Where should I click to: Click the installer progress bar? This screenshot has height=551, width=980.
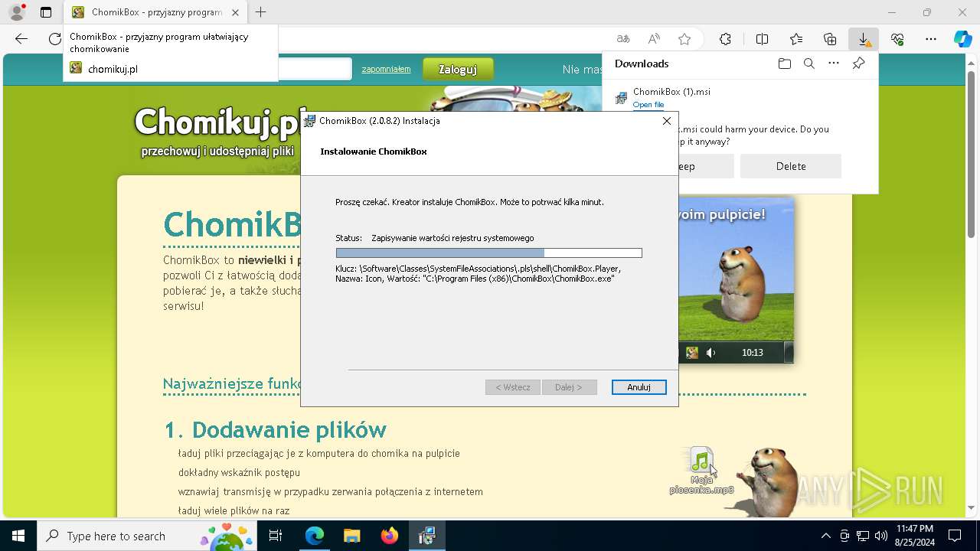tap(488, 253)
